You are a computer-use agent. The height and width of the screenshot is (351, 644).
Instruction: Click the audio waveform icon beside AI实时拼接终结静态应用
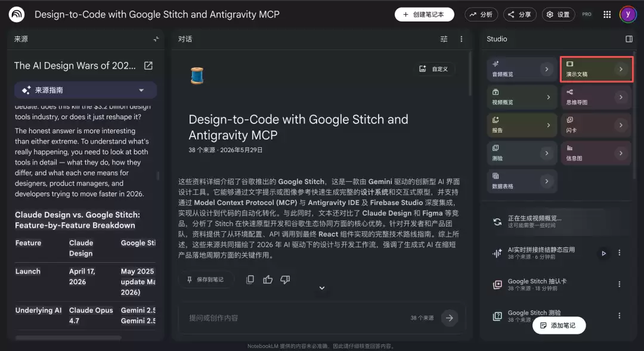[x=497, y=253]
